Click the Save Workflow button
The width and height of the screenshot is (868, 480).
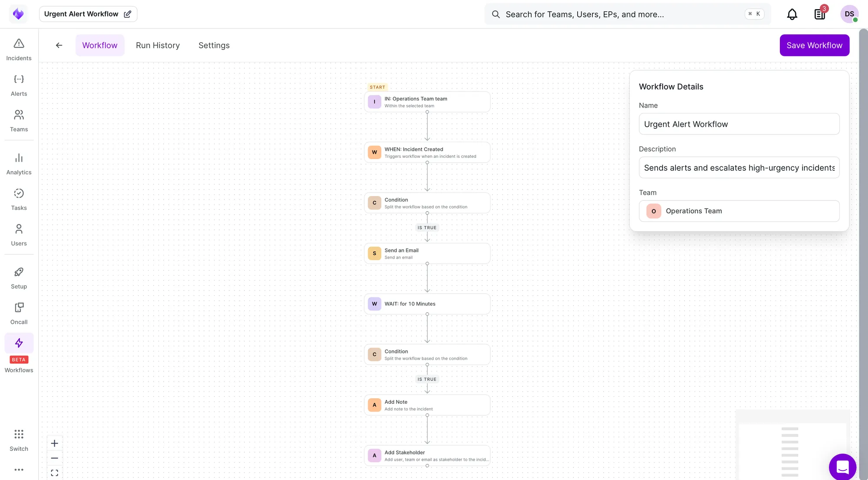pyautogui.click(x=814, y=45)
